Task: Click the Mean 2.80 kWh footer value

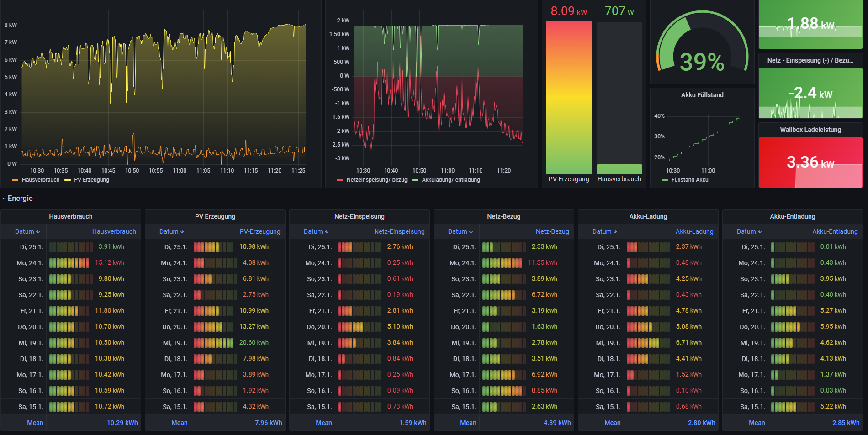Action: pyautogui.click(x=702, y=423)
